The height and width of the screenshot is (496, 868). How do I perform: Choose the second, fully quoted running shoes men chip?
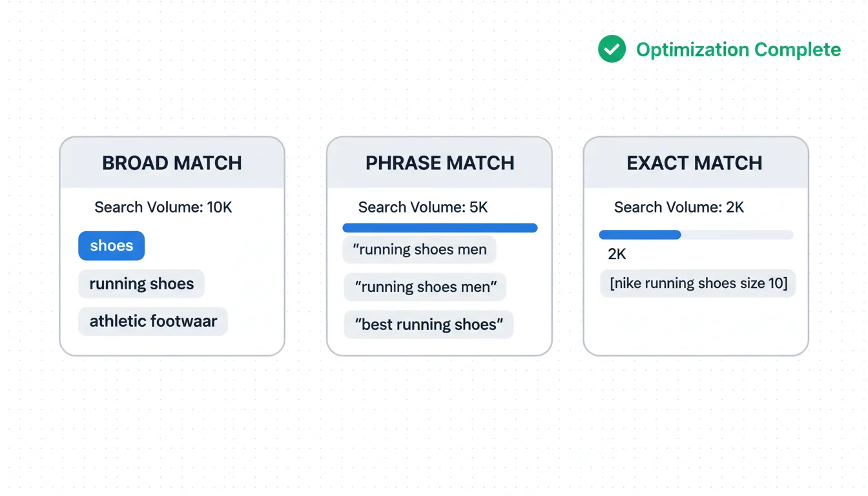point(425,287)
